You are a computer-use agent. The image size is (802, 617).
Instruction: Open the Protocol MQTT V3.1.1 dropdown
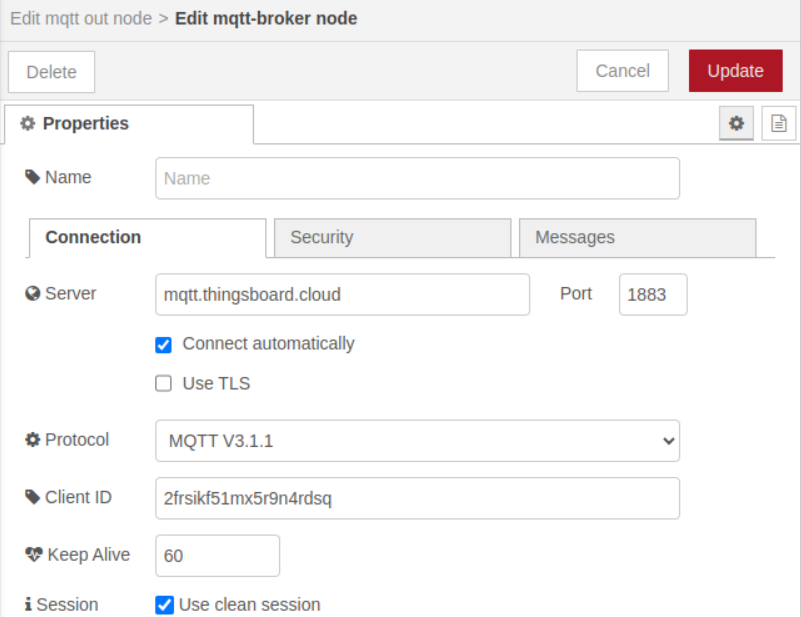pos(417,440)
